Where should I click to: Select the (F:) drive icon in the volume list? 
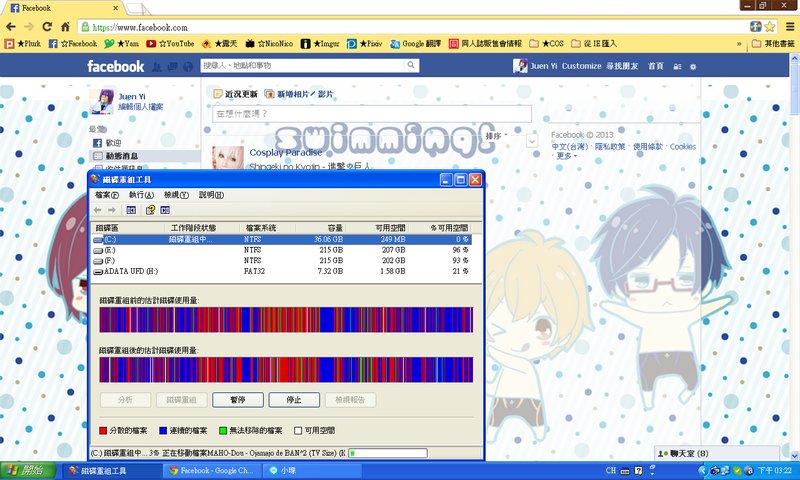tap(98, 261)
